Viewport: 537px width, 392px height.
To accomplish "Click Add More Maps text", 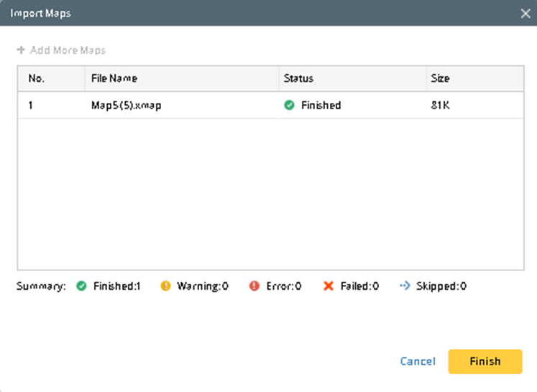I will (68, 50).
